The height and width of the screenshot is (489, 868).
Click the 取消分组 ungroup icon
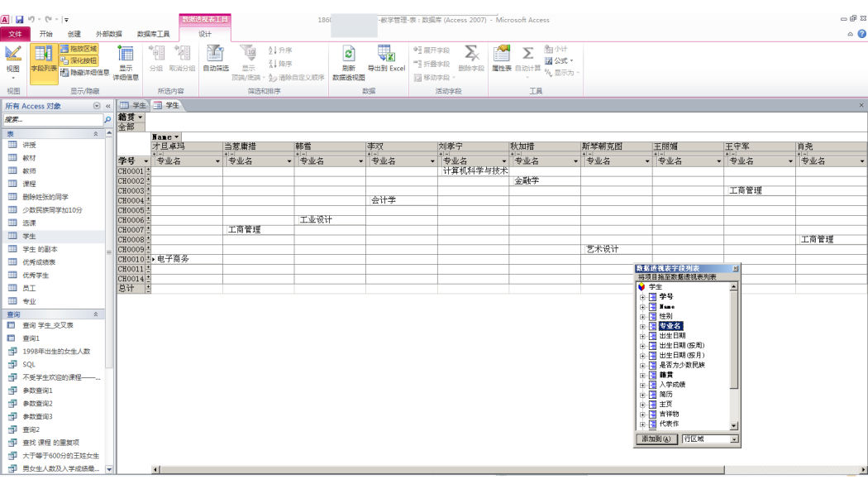[x=182, y=59]
